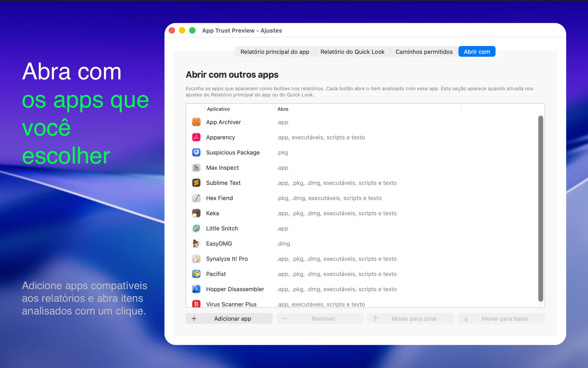Click the Keka app icon
The image size is (588, 368).
(x=196, y=213)
